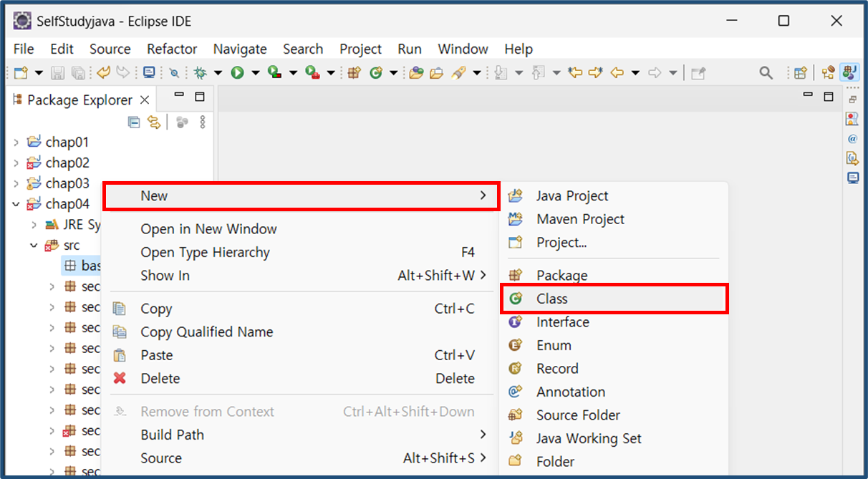
Task: Maximize the Package Explorer view
Action: point(200,97)
